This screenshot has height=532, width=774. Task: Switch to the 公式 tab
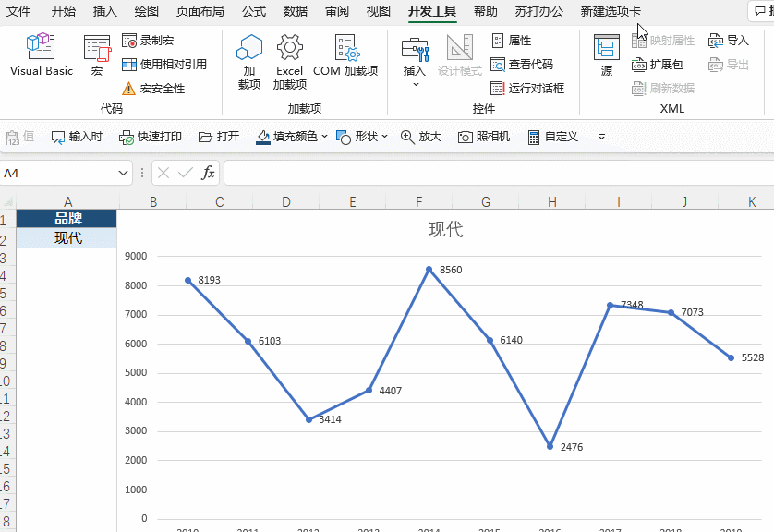click(254, 11)
